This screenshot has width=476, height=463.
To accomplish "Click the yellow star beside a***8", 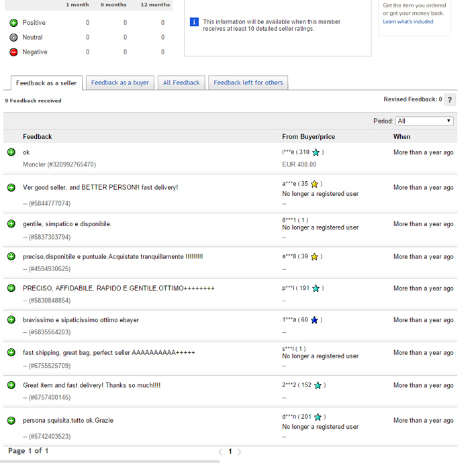I will (314, 256).
